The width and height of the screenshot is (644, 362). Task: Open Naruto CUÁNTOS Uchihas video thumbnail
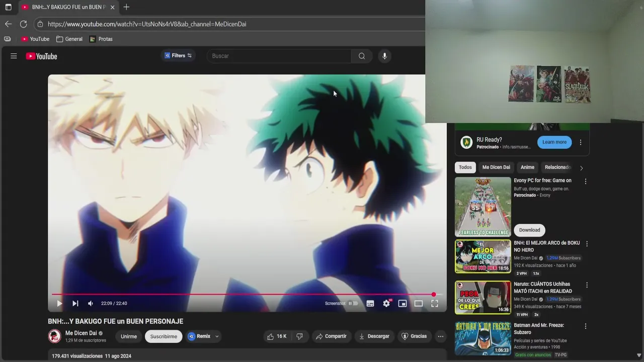tap(482, 297)
